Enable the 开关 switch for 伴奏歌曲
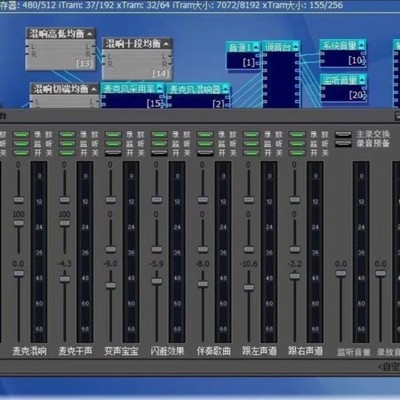This screenshot has width=400, height=400. point(205,153)
